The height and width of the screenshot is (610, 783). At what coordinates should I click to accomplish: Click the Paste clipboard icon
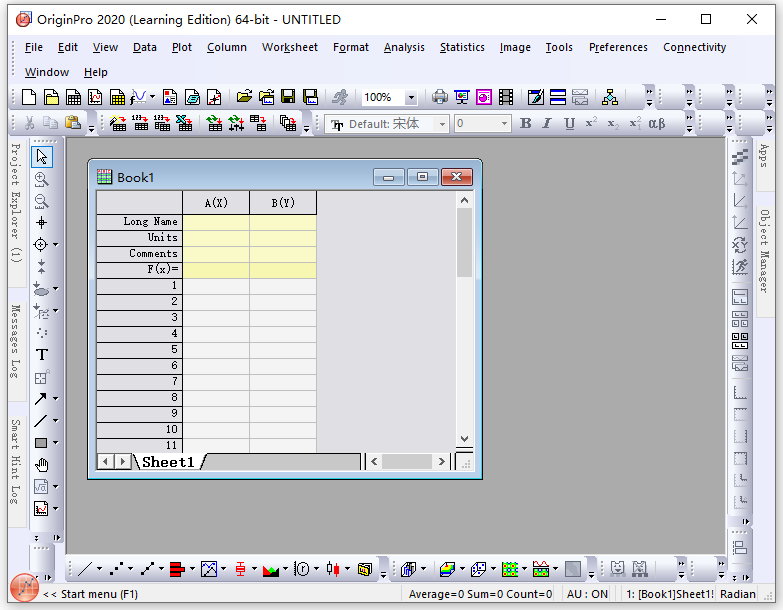[x=73, y=123]
